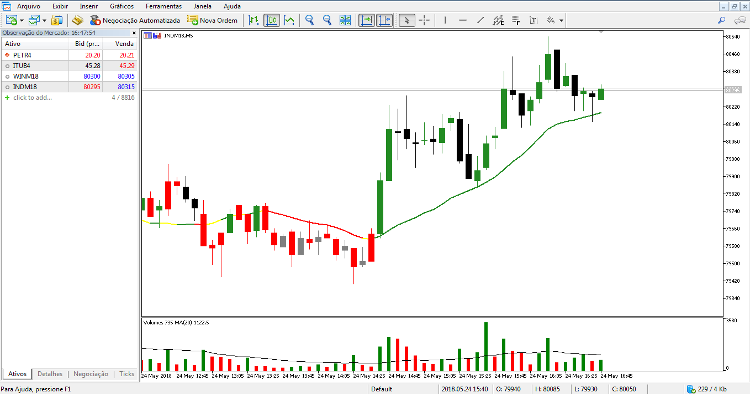Switch chart to candlesticks
Screen dimensions: 750x394
pyautogui.click(x=272, y=20)
